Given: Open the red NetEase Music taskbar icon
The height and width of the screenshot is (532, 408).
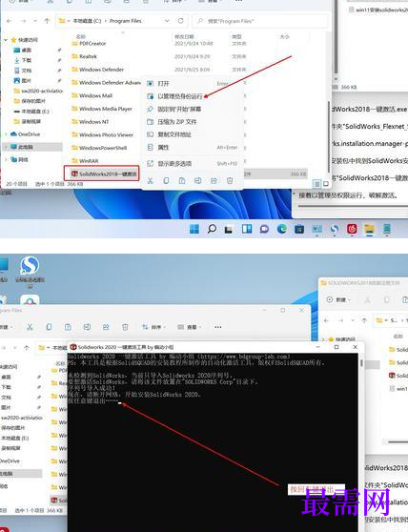Looking at the screenshot, I should pos(352,229).
